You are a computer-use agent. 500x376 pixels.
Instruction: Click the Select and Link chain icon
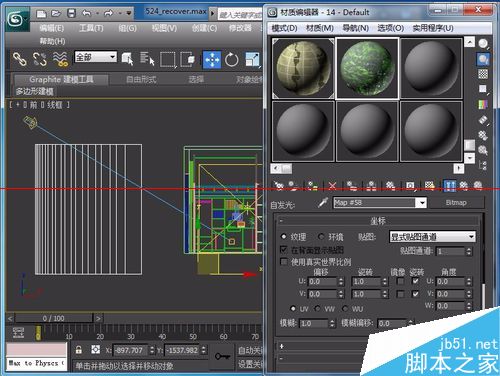(x=19, y=59)
